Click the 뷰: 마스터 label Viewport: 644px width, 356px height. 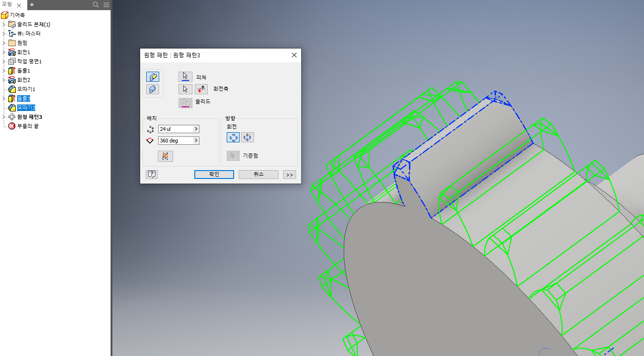pyautogui.click(x=29, y=34)
